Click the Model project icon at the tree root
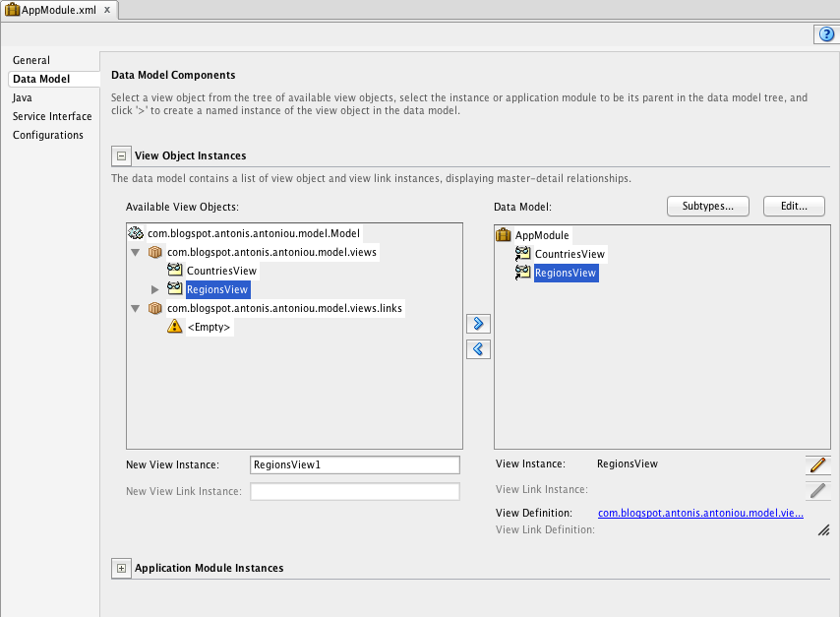Viewport: 840px width, 617px height. coord(134,232)
